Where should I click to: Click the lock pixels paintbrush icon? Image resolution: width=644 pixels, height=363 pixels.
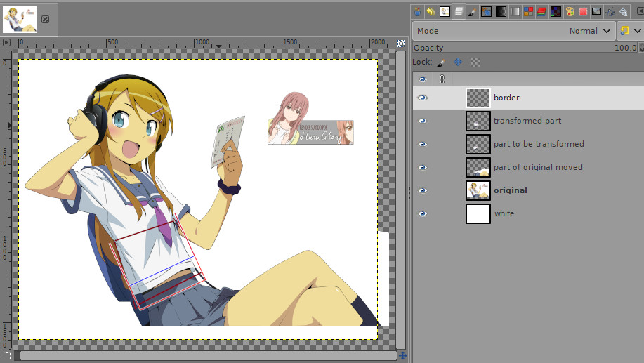click(x=441, y=62)
